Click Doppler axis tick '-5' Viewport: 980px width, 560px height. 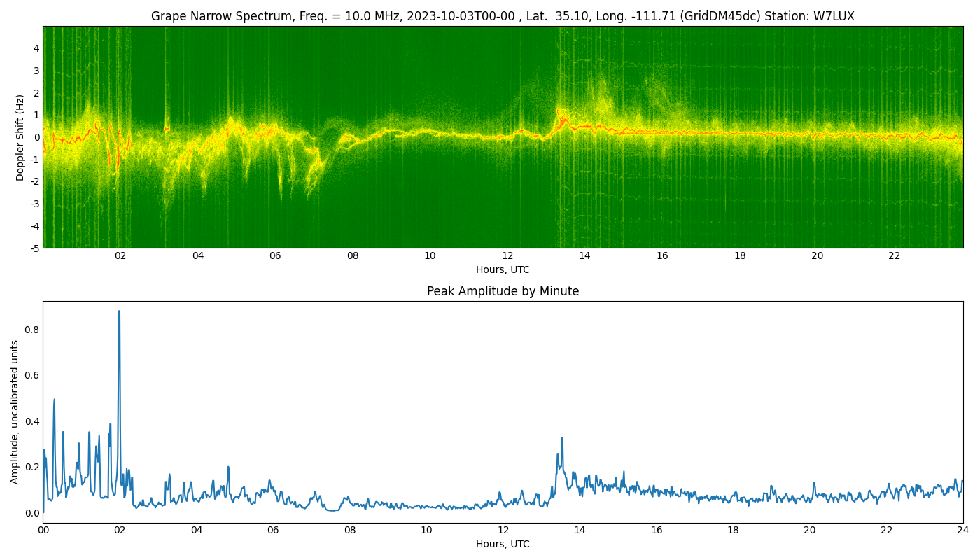[34, 248]
